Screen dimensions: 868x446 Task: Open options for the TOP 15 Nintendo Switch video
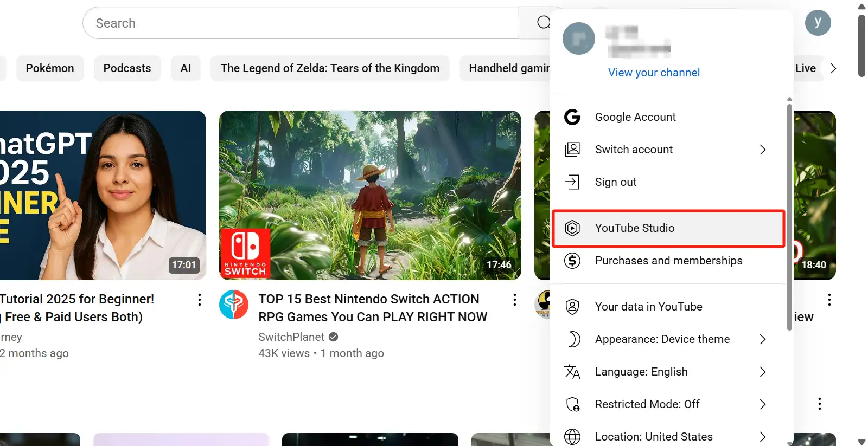click(x=515, y=300)
